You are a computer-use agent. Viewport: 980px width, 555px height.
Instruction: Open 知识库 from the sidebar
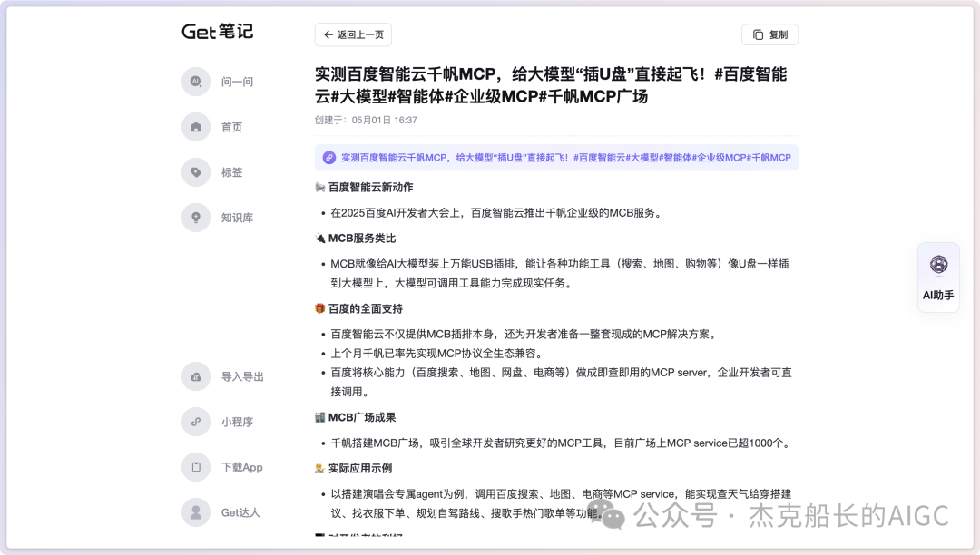click(x=237, y=218)
